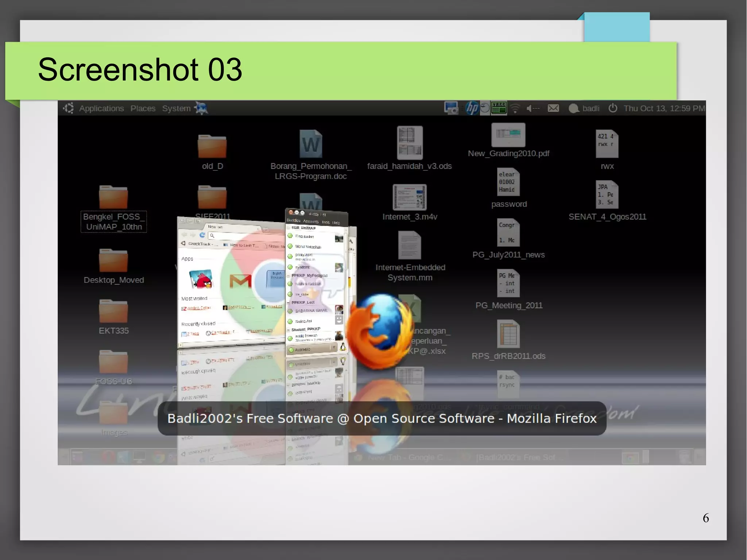Image resolution: width=747 pixels, height=560 pixels.
Task: Open the badli user menu
Action: (x=590, y=108)
